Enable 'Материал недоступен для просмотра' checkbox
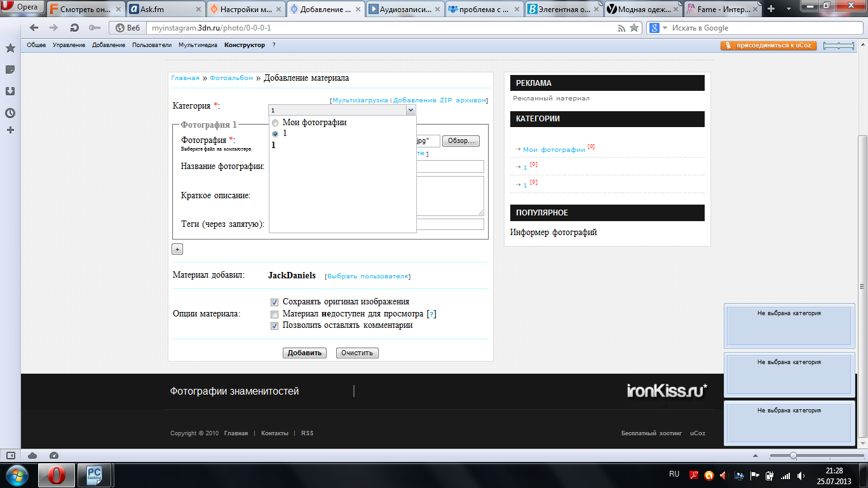The image size is (868, 488). pos(275,314)
